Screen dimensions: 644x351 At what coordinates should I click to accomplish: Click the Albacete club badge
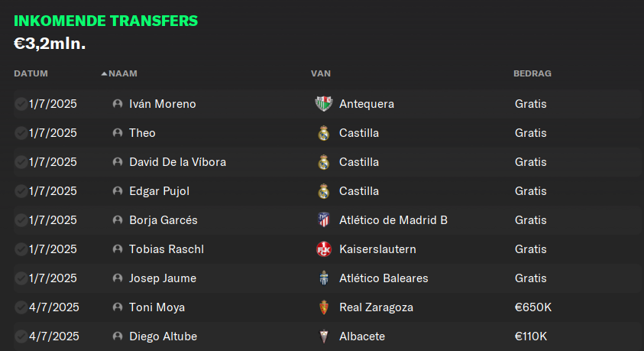[x=324, y=336]
